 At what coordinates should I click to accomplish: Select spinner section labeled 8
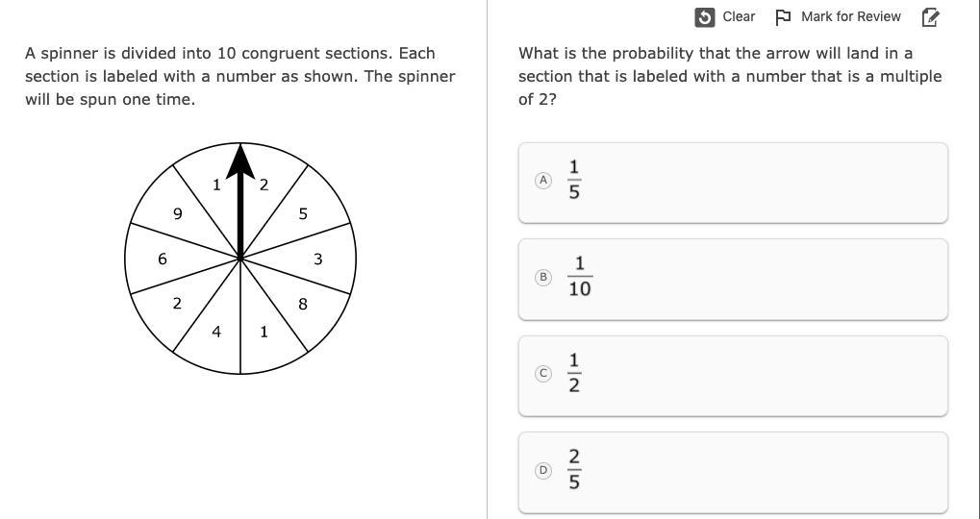tap(303, 304)
